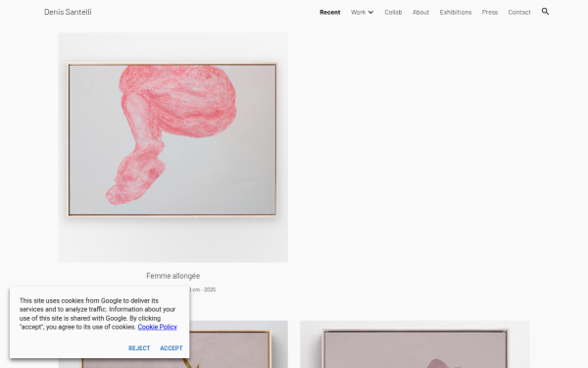Open the Press page
The height and width of the screenshot is (368, 588).
tap(490, 13)
